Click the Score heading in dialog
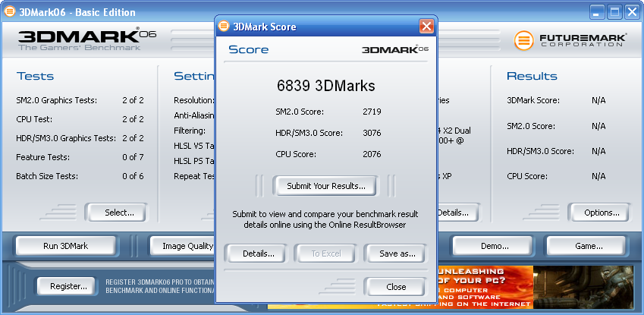644x315 pixels. (249, 49)
